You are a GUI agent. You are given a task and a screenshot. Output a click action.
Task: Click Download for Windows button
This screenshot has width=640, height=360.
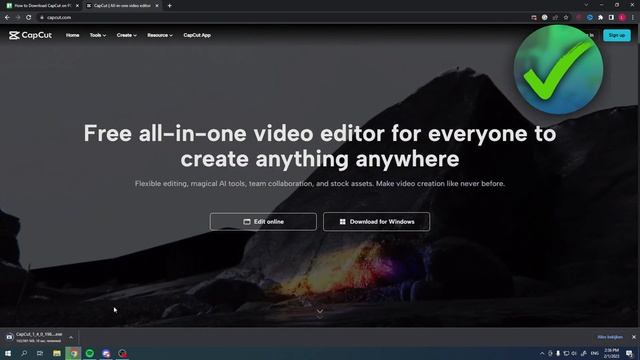tap(376, 222)
